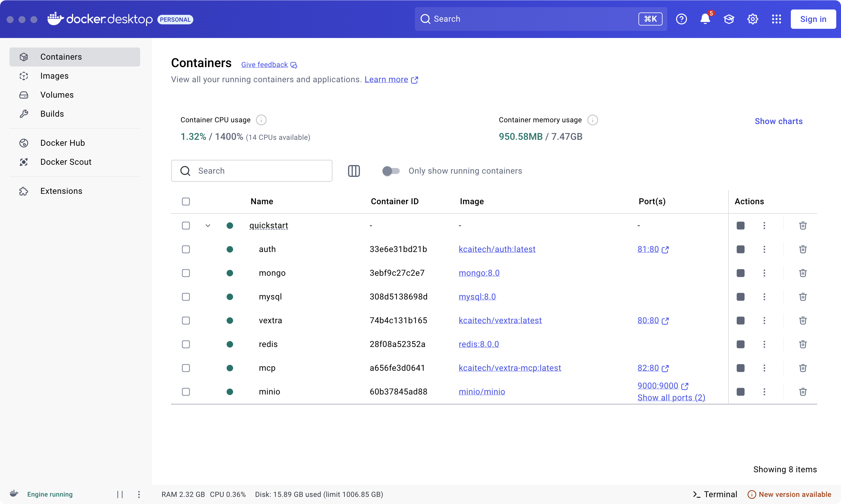Image resolution: width=841 pixels, height=504 pixels.
Task: Open the Learning center graduation cap icon
Action: pyautogui.click(x=729, y=19)
